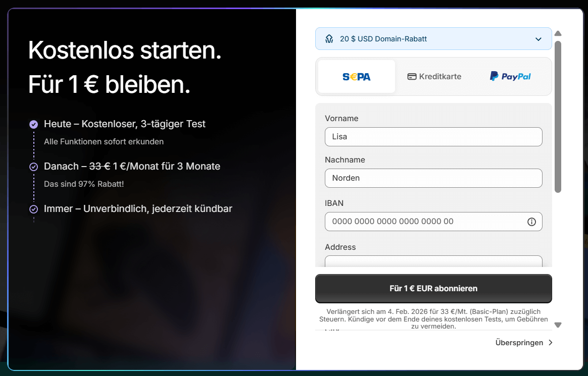
Task: Click the checkmark icon beside Immer
Action: tap(33, 209)
